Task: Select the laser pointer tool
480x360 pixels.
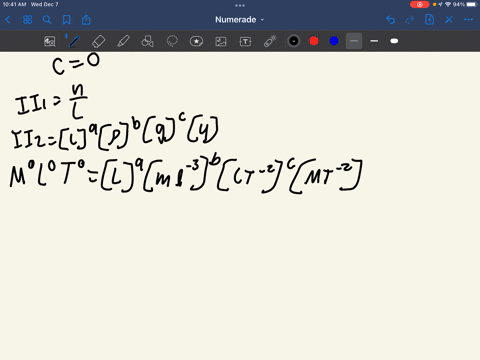Action: tap(270, 41)
